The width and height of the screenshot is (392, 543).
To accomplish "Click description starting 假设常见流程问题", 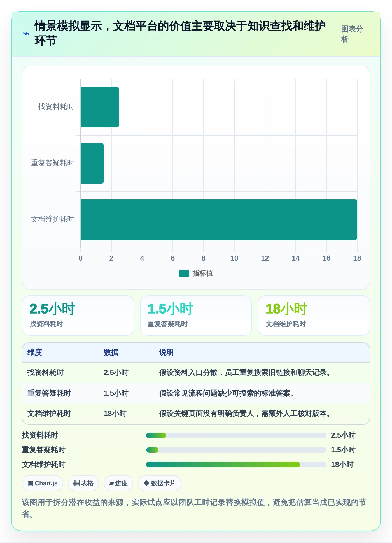I will (x=227, y=393).
